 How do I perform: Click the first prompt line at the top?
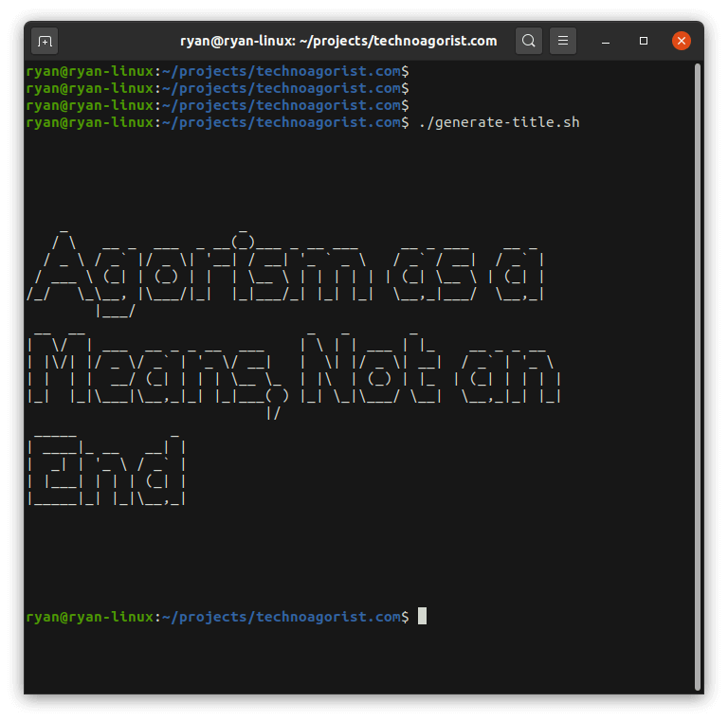(218, 71)
